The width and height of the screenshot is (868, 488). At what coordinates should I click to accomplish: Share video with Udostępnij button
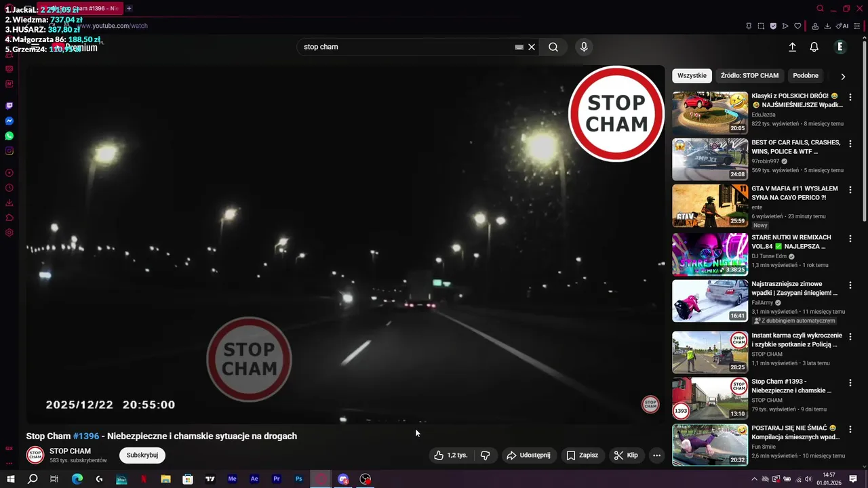tap(528, 455)
